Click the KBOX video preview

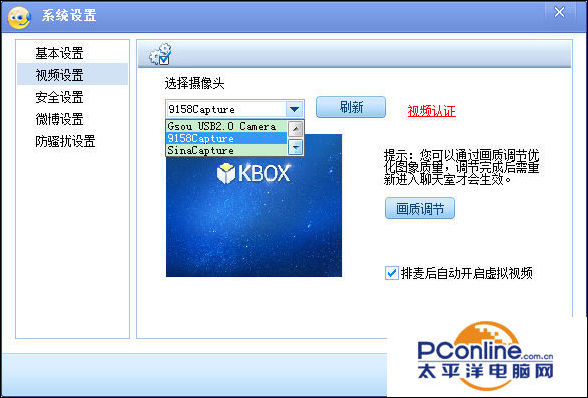254,206
